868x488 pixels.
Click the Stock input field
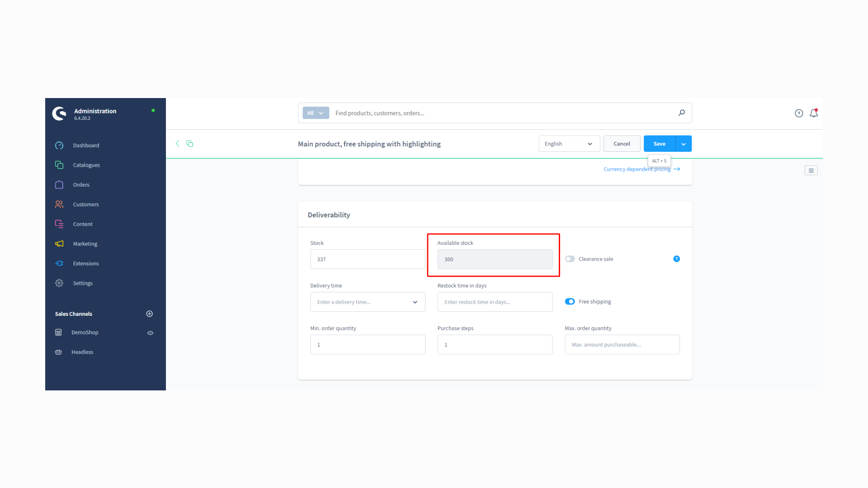[x=368, y=259]
